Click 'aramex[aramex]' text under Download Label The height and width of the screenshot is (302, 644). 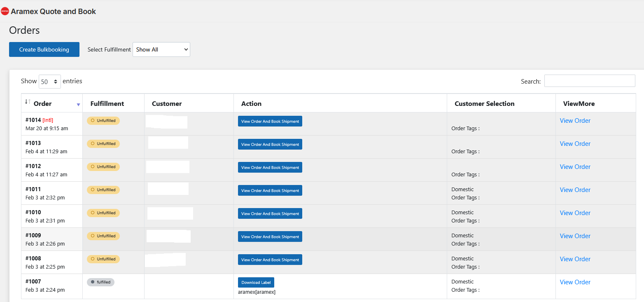257,292
